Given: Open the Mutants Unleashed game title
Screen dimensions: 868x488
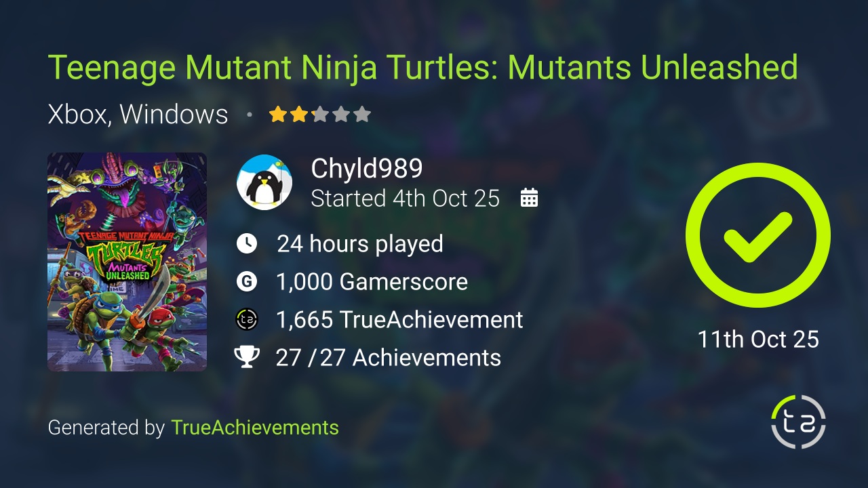Looking at the screenshot, I should coord(422,67).
